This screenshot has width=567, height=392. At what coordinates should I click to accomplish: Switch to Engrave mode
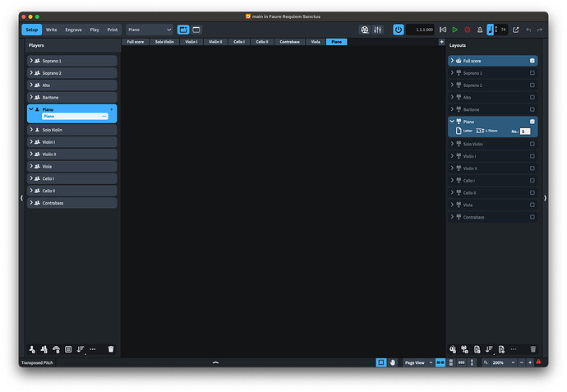[73, 30]
